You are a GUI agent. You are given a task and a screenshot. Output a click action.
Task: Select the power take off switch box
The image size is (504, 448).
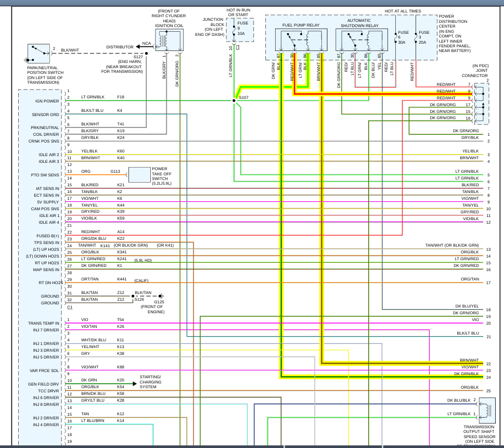point(139,175)
